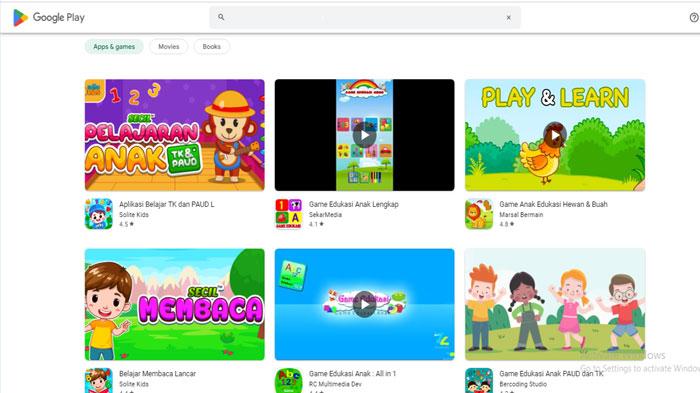700x393 pixels.
Task: Click Solite Kids under Belajar Membaca Lancar
Action: click(134, 384)
